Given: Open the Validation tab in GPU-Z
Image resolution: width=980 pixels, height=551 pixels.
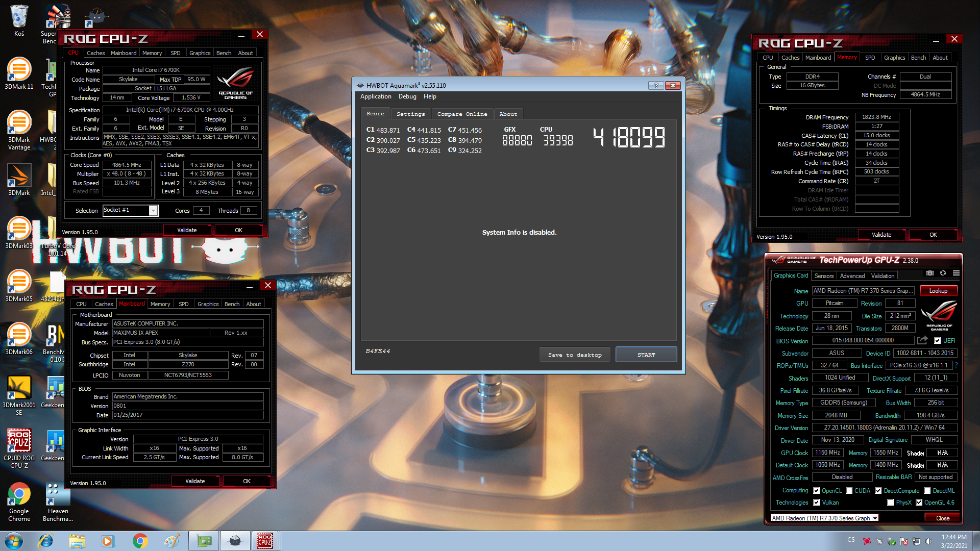Looking at the screenshot, I should click(883, 276).
